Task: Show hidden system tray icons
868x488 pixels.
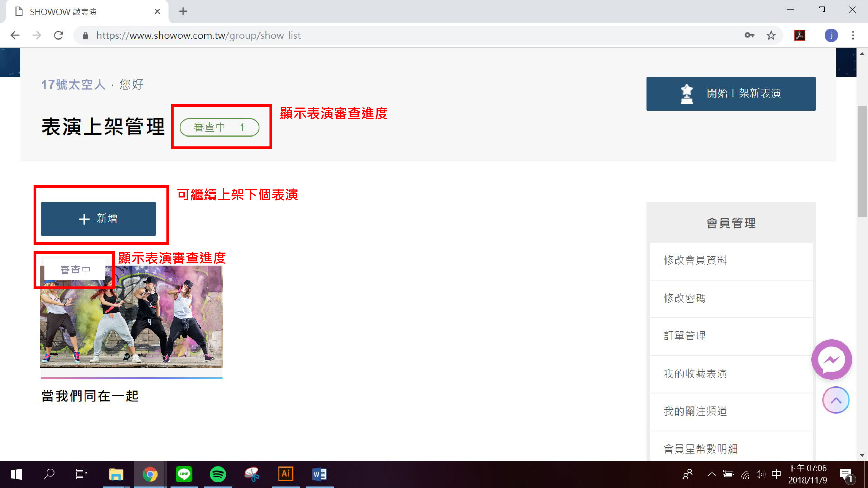Action: (712, 475)
